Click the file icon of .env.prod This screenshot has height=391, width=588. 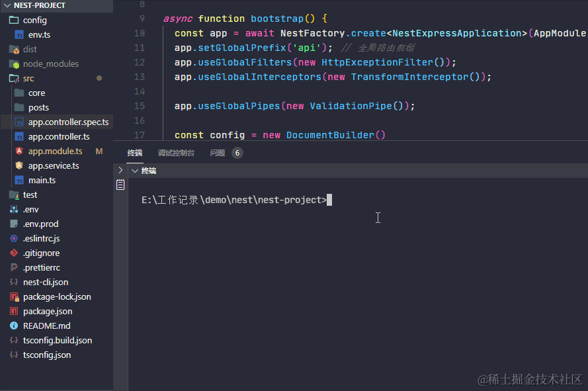click(14, 224)
